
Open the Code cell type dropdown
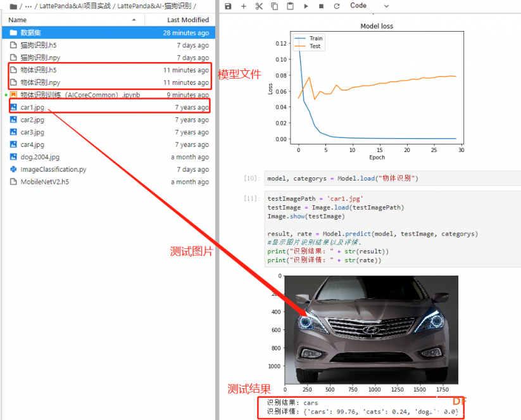370,6
